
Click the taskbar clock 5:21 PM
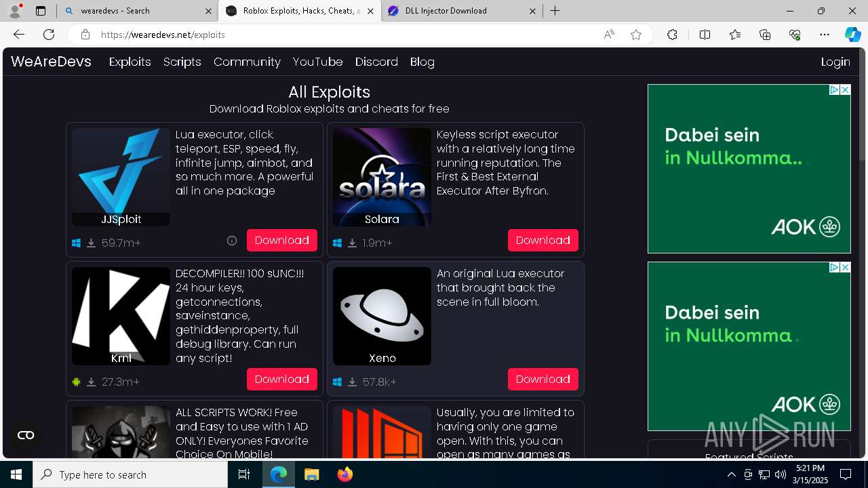(810, 474)
